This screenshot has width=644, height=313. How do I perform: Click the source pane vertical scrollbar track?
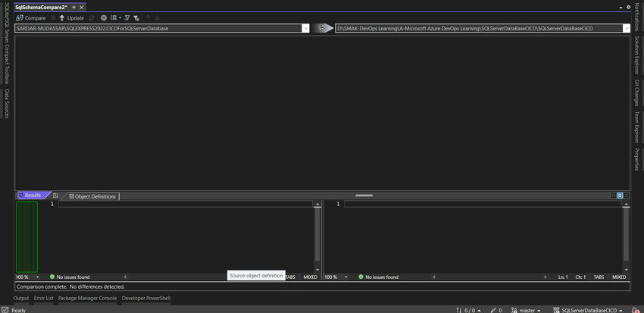317,236
